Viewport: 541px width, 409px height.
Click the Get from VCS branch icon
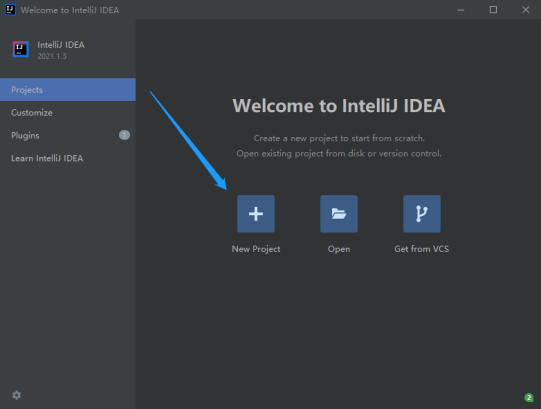click(x=422, y=214)
